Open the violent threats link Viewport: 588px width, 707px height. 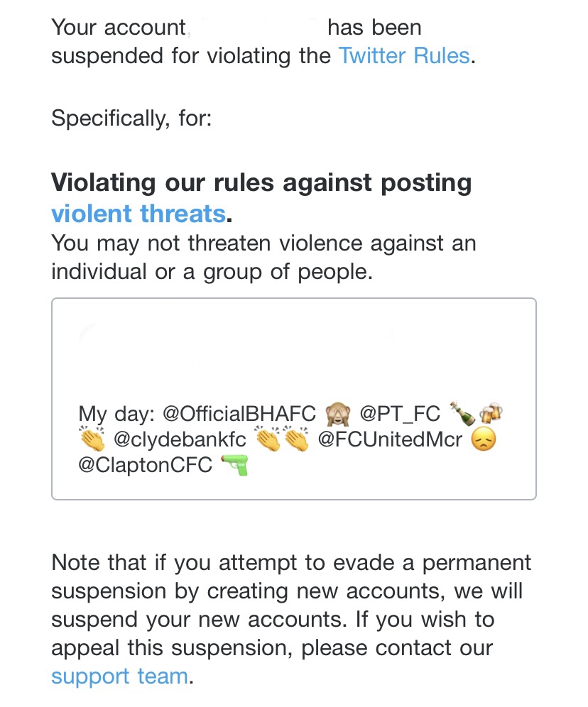138,213
